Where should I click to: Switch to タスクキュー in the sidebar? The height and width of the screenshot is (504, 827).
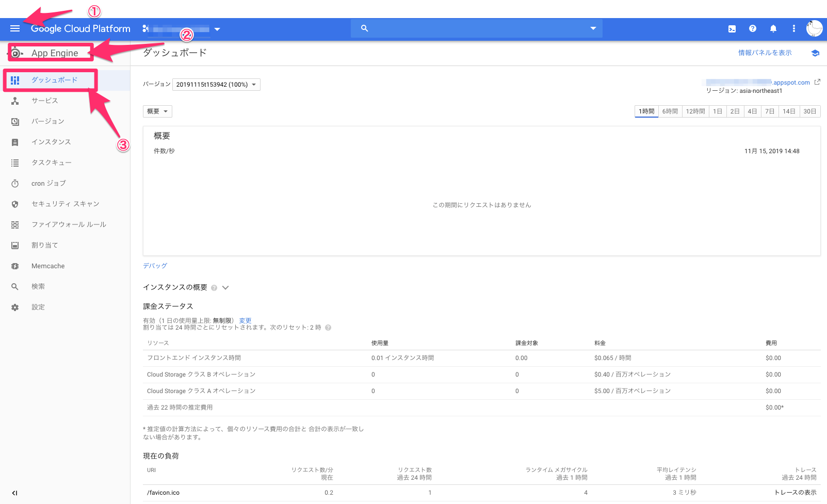tap(52, 162)
